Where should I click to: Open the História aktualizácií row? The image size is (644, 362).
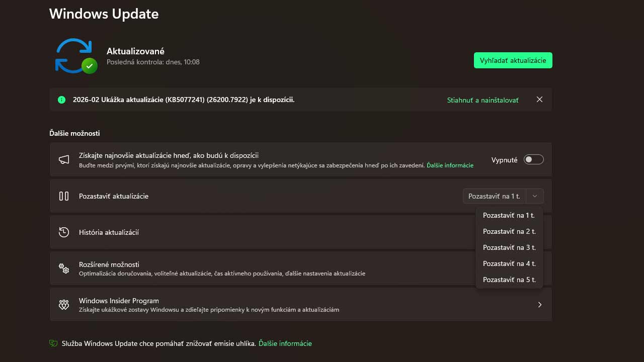click(x=301, y=232)
